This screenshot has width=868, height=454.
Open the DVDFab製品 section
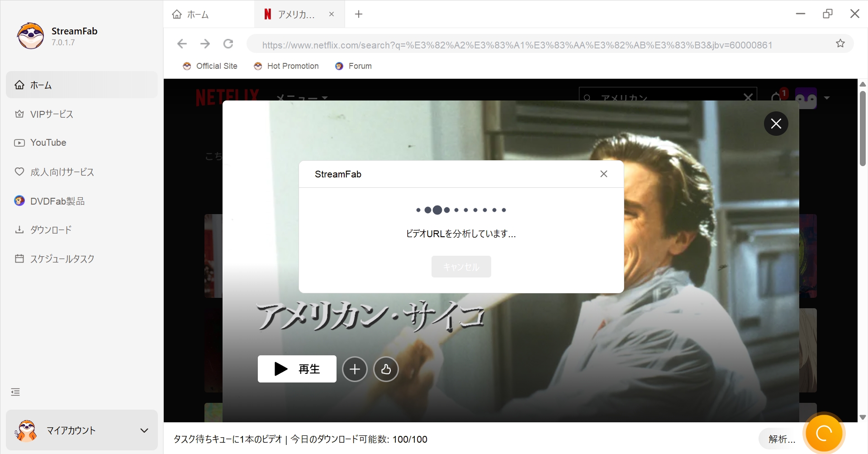57,201
